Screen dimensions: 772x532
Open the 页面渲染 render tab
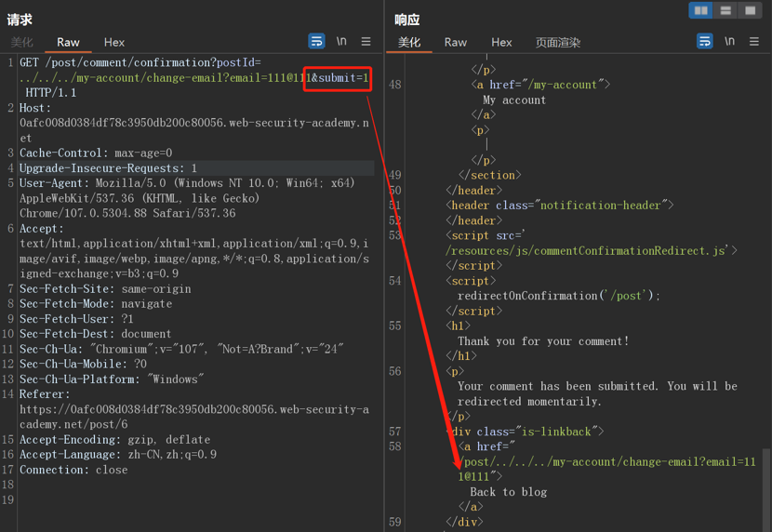point(558,43)
